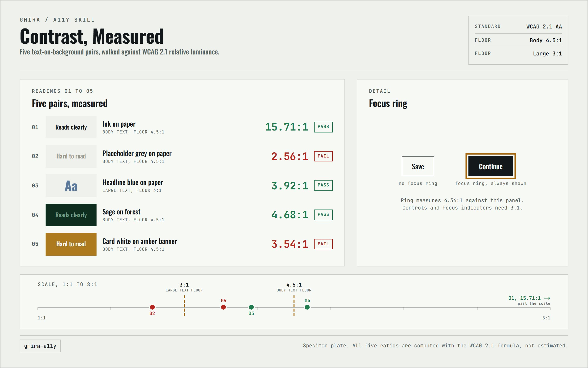
Task: Select the forest green 'Reads clearly' swatch
Action: click(71, 215)
